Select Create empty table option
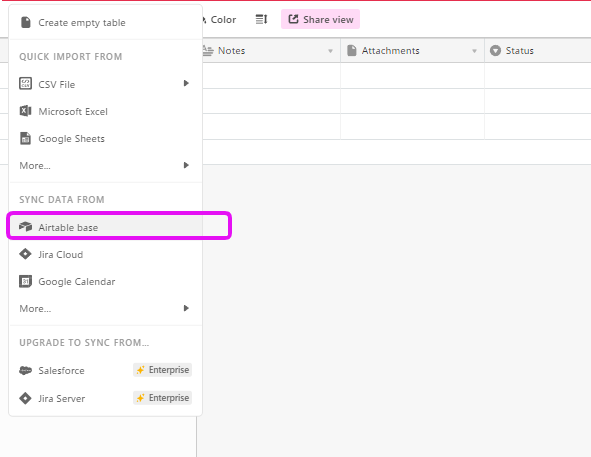The width and height of the screenshot is (591, 457). point(106,23)
